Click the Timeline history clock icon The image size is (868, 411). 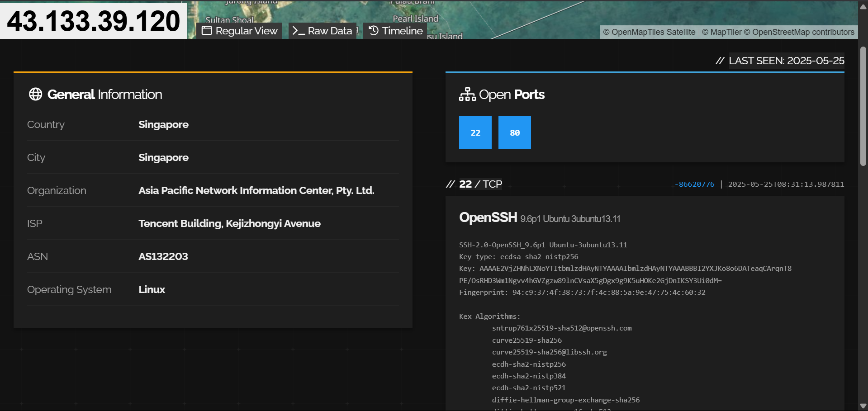[374, 31]
